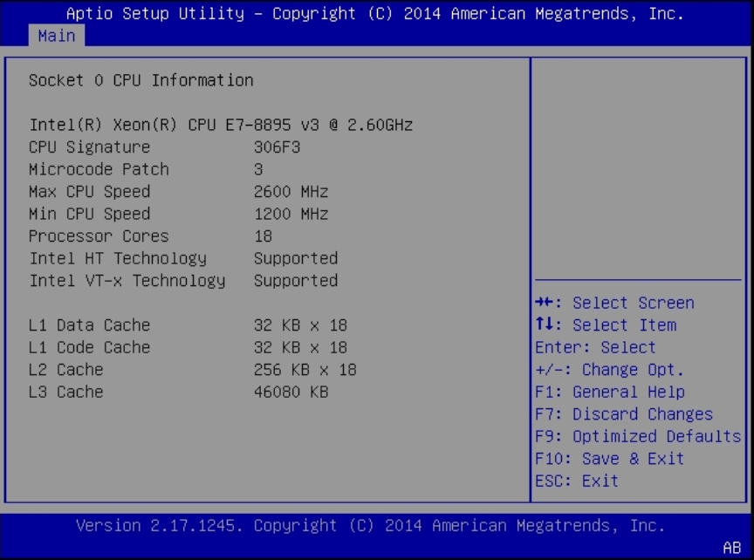Click the F7: Discard Changes line
Viewport: 754px width, 560px height.
[x=624, y=414]
